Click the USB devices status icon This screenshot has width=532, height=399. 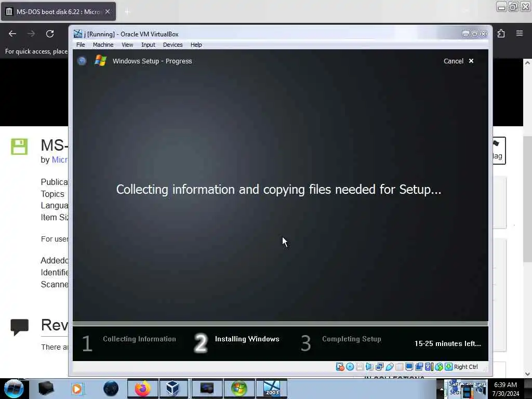(390, 367)
